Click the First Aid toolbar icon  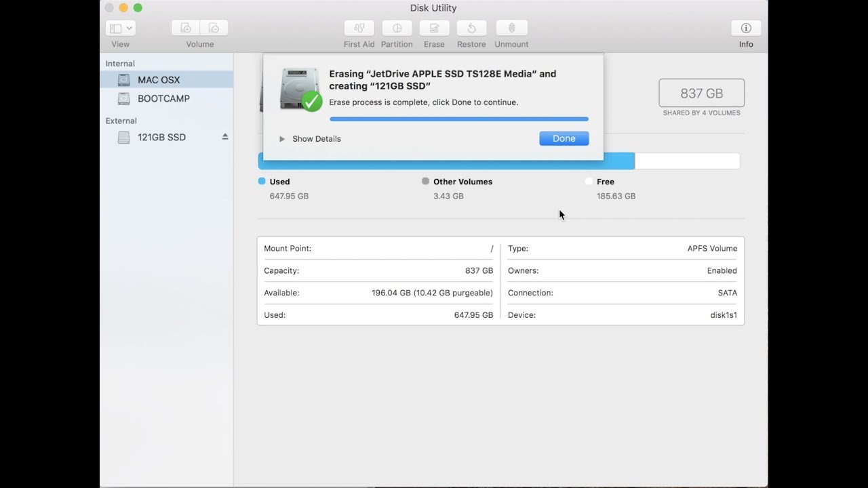point(359,28)
